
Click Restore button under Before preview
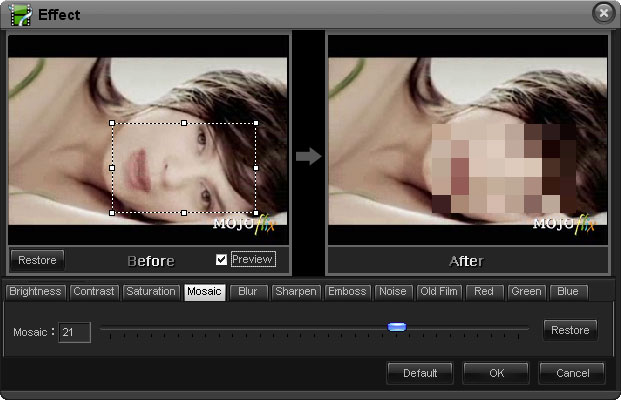[x=37, y=260]
